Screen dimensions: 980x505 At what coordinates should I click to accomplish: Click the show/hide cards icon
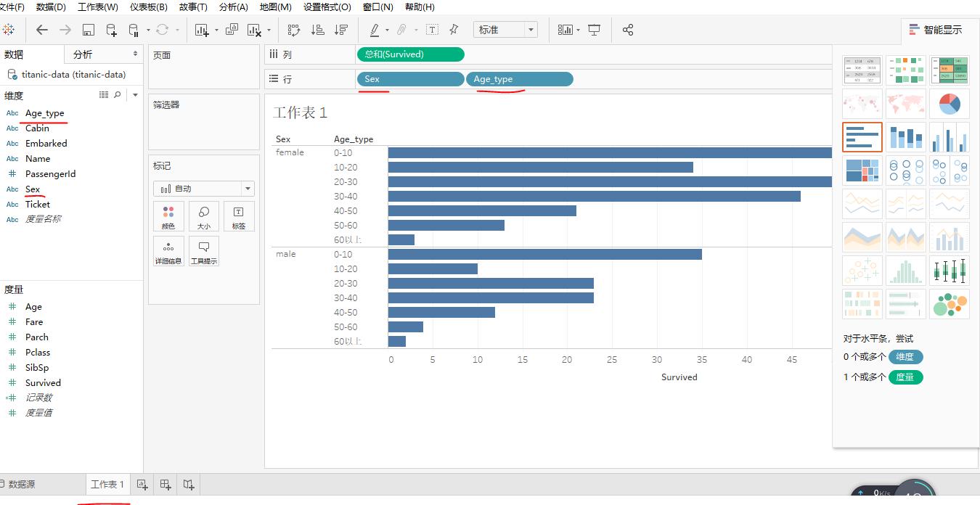[565, 30]
